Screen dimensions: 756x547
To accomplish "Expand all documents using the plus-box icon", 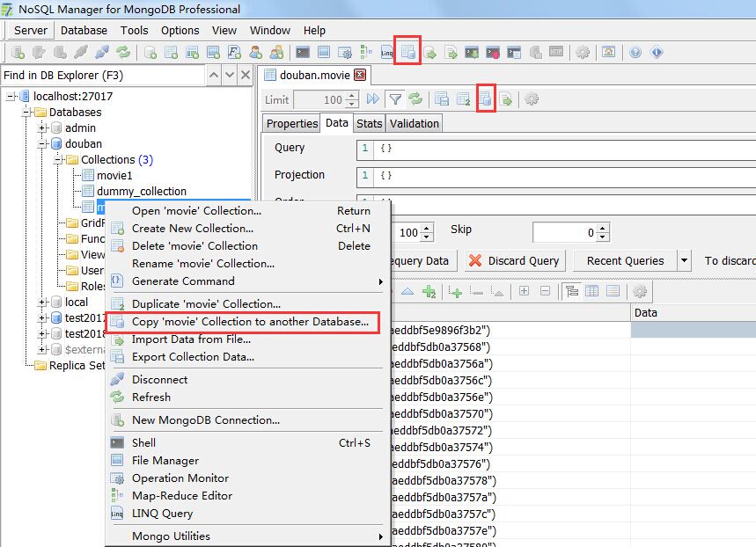I will point(524,292).
